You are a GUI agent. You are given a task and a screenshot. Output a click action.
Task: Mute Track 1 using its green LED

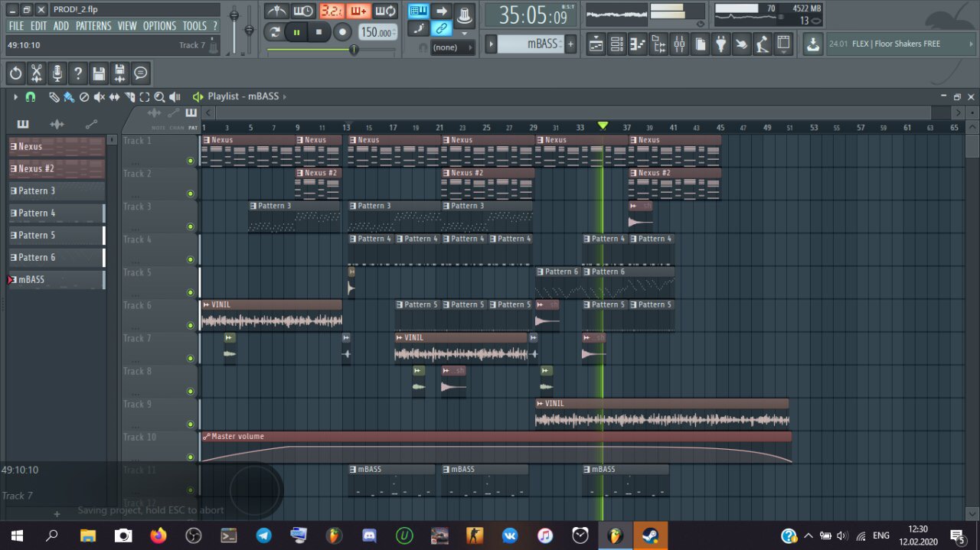coord(190,161)
